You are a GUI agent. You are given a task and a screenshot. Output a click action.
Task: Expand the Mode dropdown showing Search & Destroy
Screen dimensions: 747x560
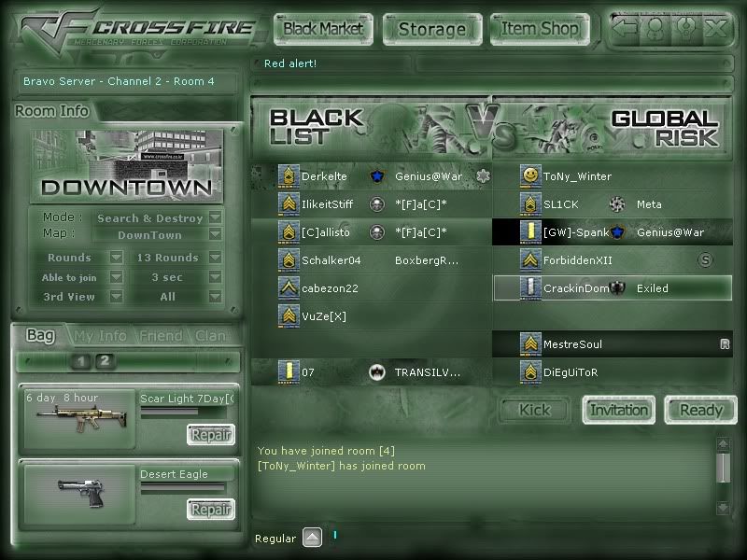pos(215,217)
